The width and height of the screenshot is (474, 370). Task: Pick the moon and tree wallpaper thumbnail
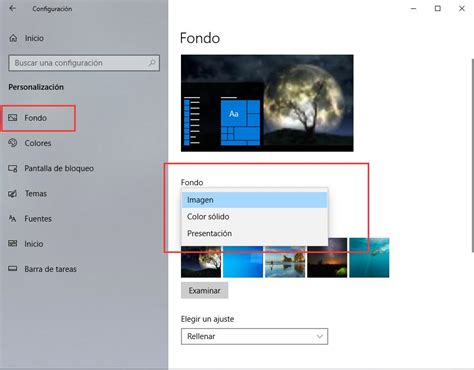(x=201, y=262)
